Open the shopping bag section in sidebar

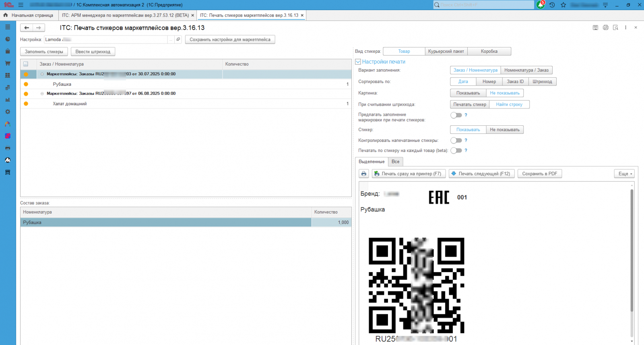point(8,51)
